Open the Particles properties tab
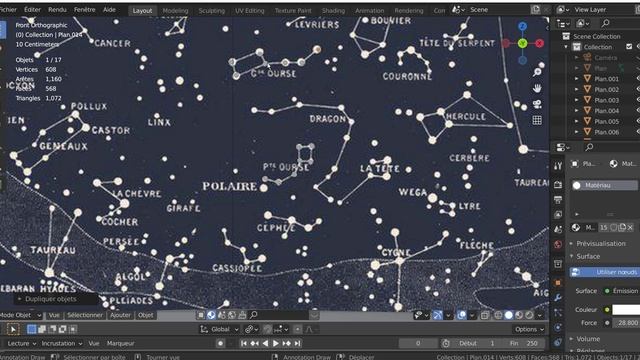640x360 pixels. point(558,313)
